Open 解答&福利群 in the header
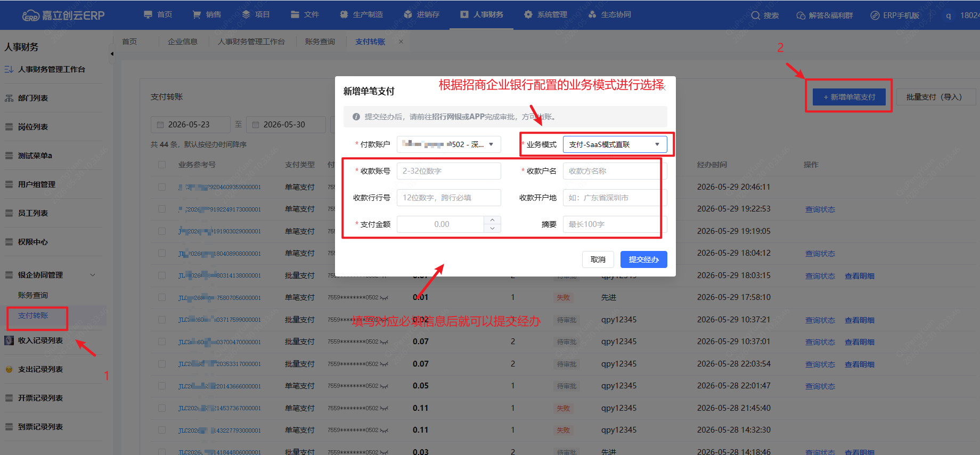 tap(824, 15)
